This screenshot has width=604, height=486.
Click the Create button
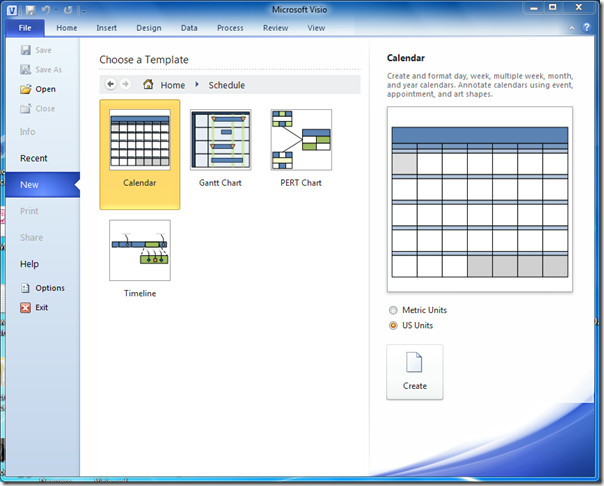coord(414,372)
